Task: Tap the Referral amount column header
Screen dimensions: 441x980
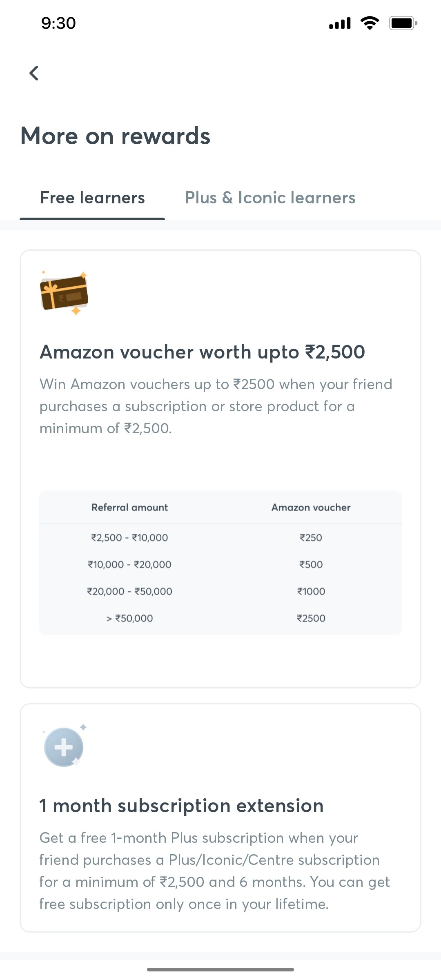Action: [129, 508]
